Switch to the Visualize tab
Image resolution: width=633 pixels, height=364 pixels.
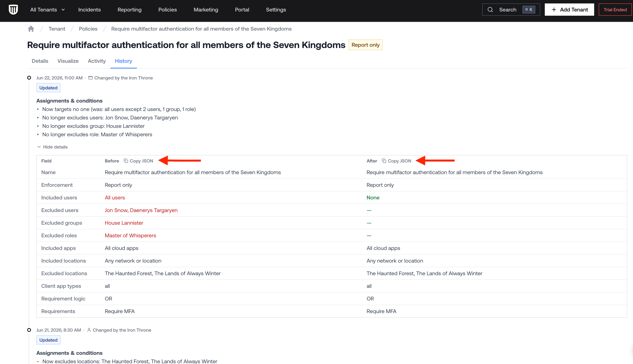click(x=68, y=61)
